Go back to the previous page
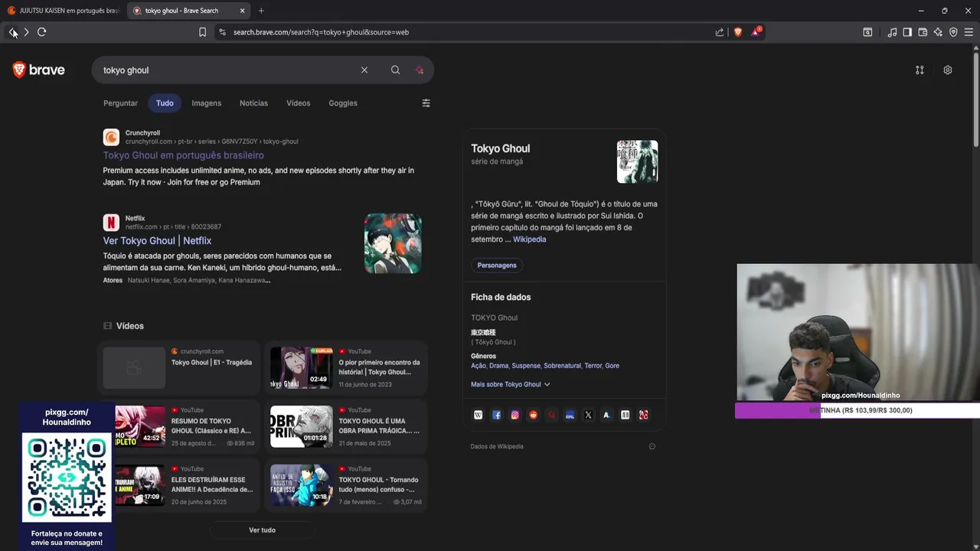Image resolution: width=980 pixels, height=551 pixels. point(12,32)
